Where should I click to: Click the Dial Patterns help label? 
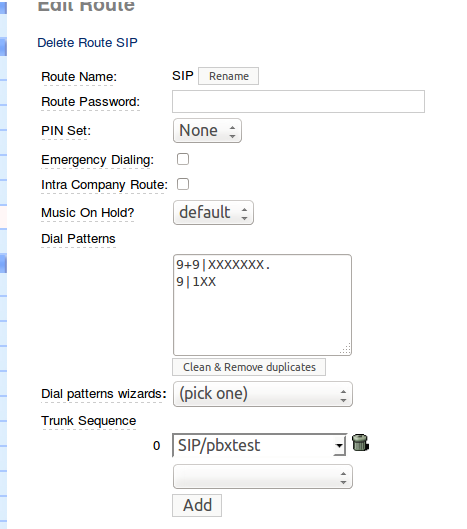78,239
